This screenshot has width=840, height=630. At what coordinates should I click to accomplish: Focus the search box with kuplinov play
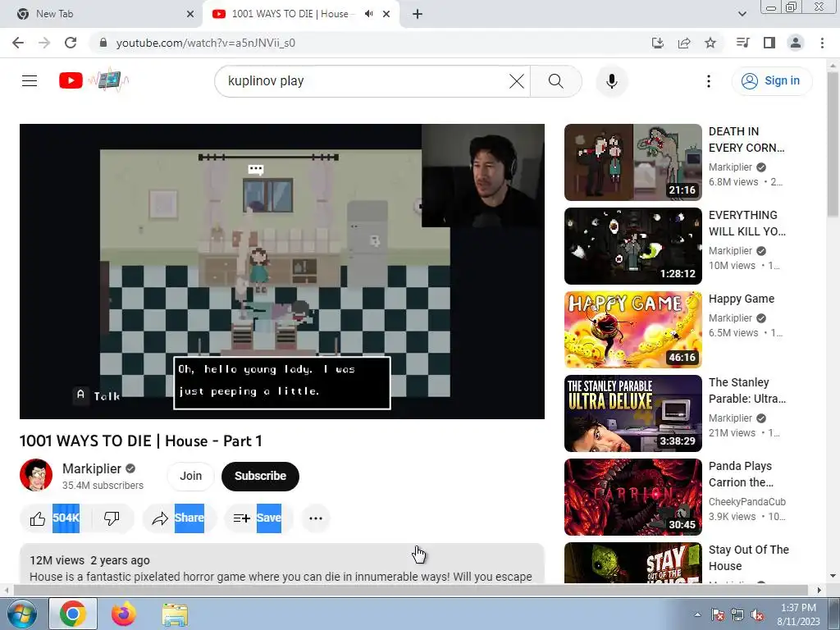coord(364,81)
